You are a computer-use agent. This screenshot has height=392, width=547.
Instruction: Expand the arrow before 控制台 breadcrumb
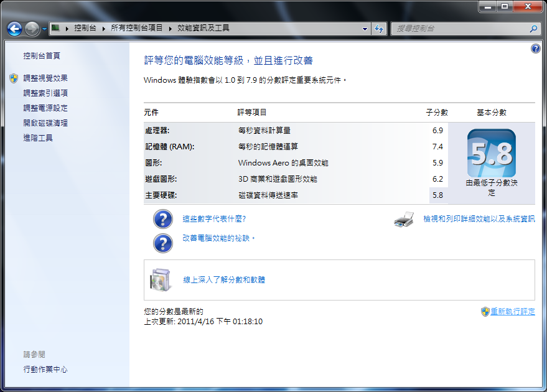[67, 29]
